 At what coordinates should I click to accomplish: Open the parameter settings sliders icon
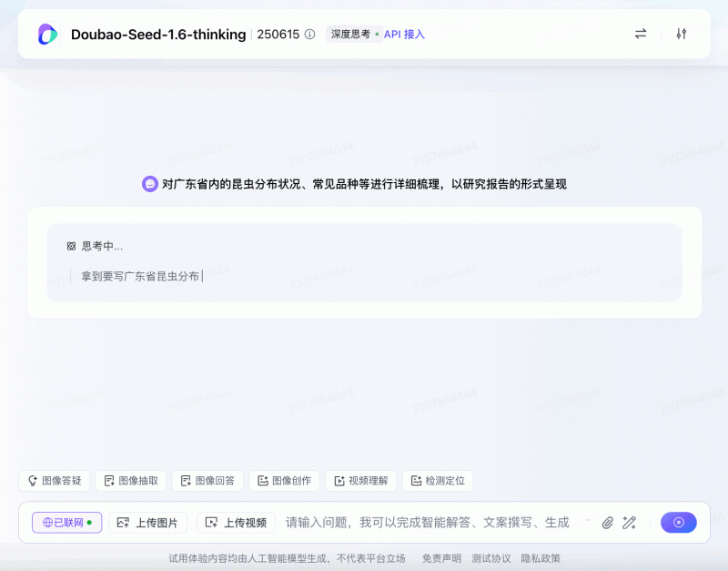681,34
